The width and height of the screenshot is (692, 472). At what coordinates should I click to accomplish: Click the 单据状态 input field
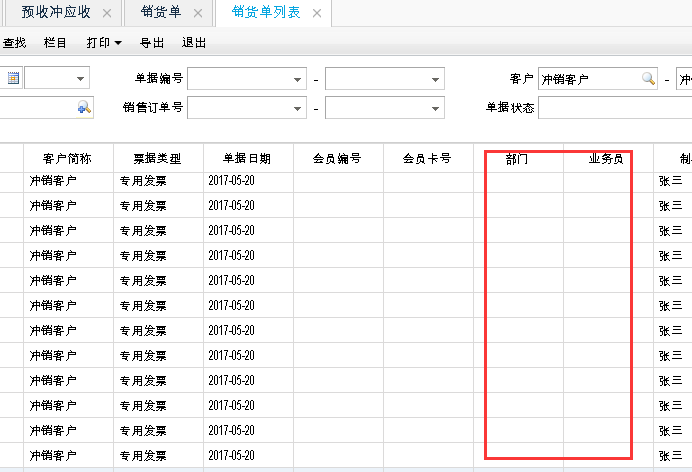pyautogui.click(x=615, y=108)
